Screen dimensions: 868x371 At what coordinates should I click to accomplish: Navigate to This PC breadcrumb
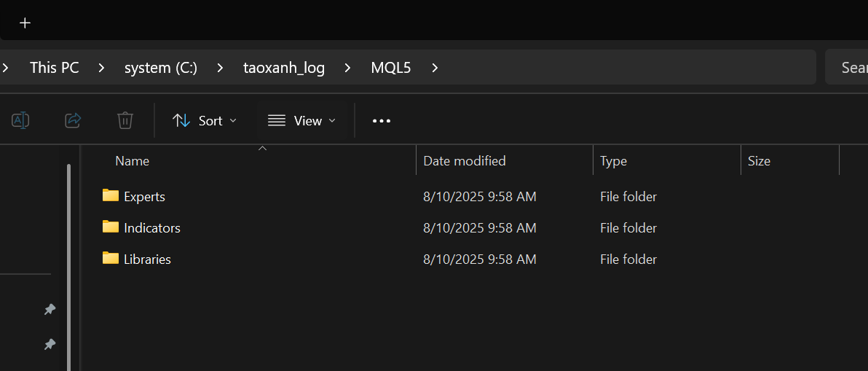(x=55, y=68)
